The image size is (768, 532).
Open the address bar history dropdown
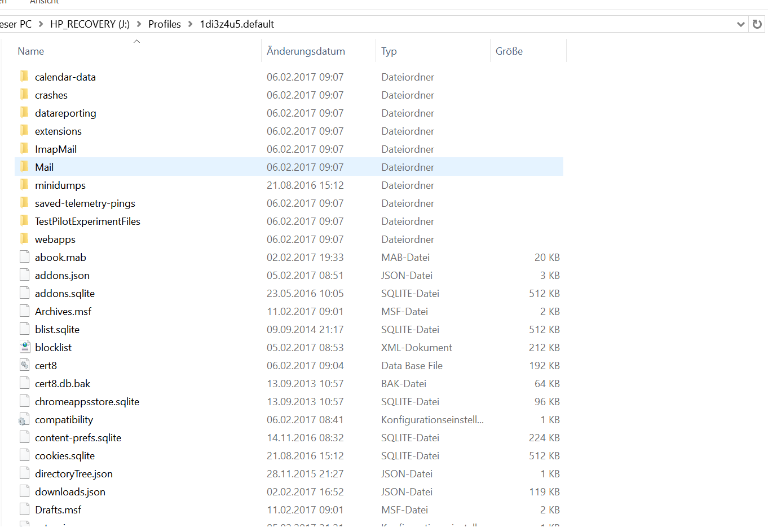pyautogui.click(x=740, y=24)
